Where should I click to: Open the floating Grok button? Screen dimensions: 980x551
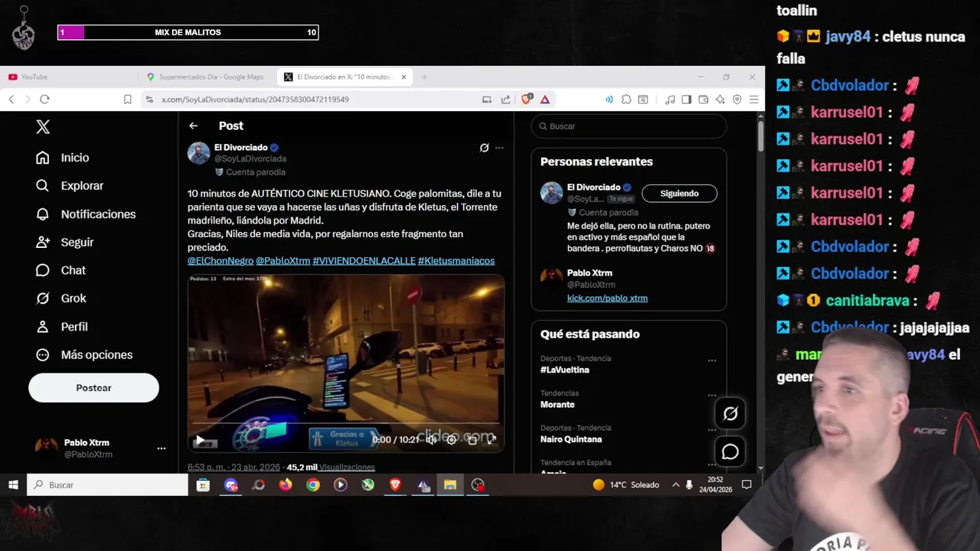click(730, 414)
